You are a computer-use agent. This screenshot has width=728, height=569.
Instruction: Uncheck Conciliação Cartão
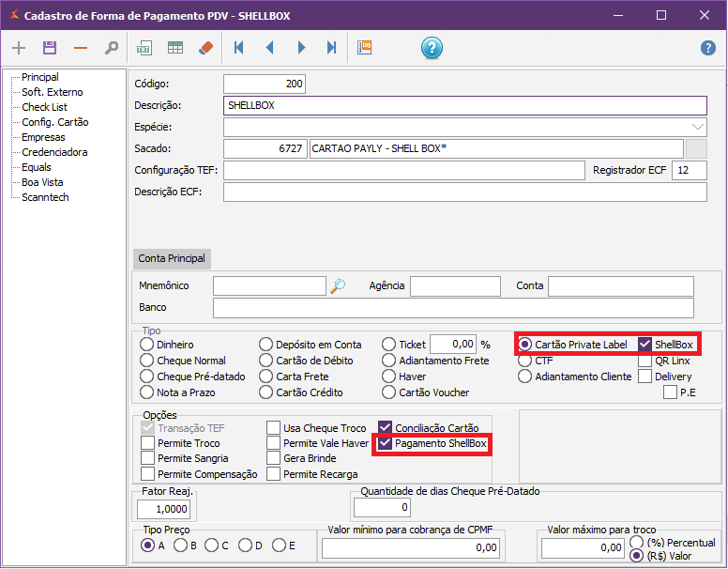(x=385, y=427)
